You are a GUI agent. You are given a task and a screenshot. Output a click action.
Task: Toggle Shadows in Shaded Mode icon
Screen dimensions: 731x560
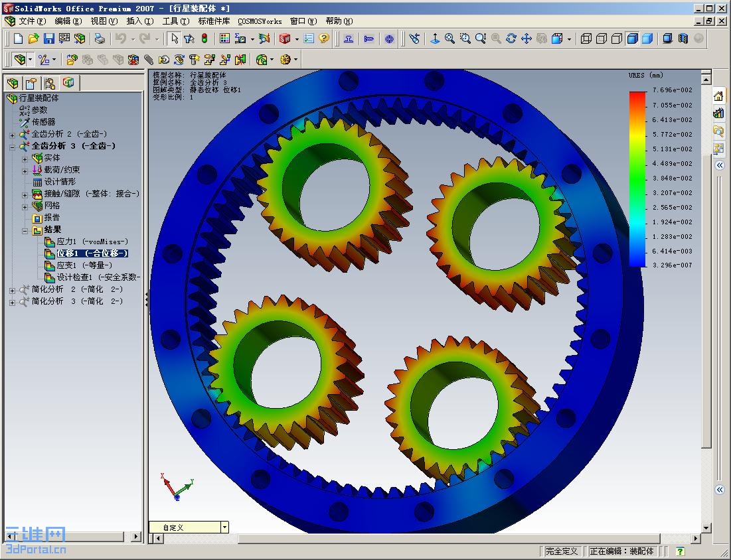668,38
